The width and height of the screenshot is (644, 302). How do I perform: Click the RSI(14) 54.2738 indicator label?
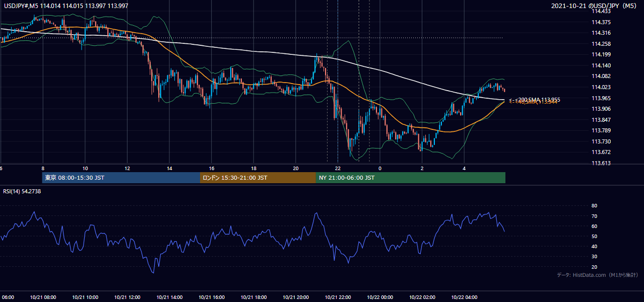(x=22, y=191)
